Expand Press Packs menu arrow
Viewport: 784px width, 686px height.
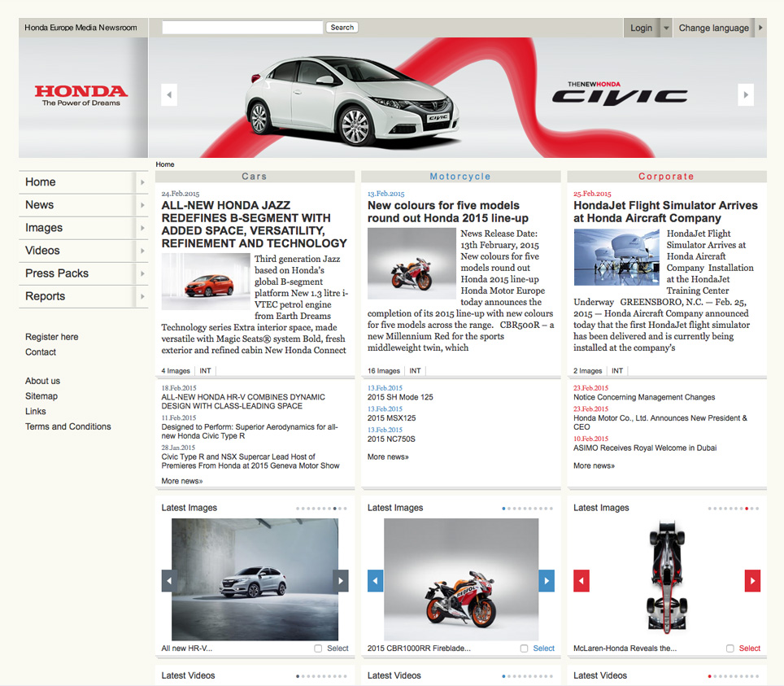(142, 273)
